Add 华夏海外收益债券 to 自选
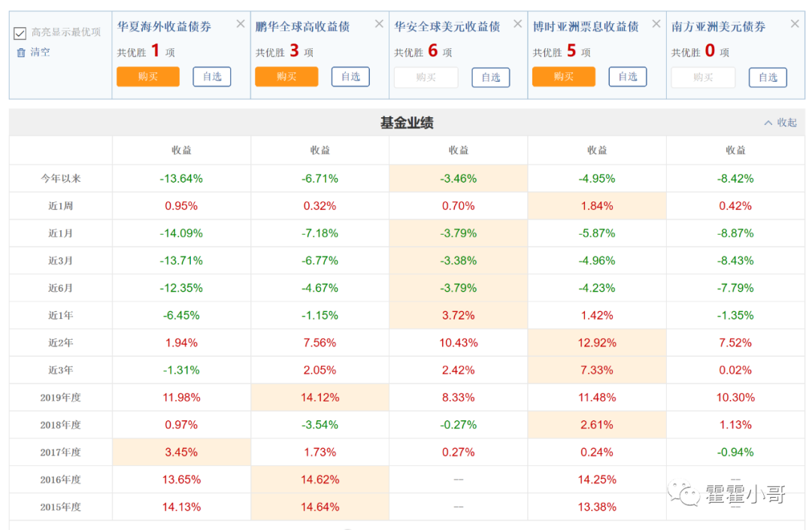The width and height of the screenshot is (812, 530). 211,77
